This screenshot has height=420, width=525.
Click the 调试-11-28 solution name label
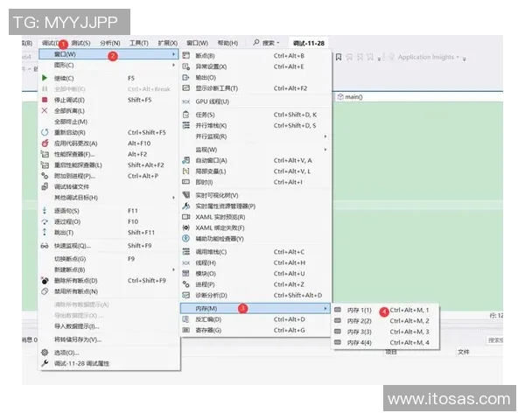tap(309, 43)
